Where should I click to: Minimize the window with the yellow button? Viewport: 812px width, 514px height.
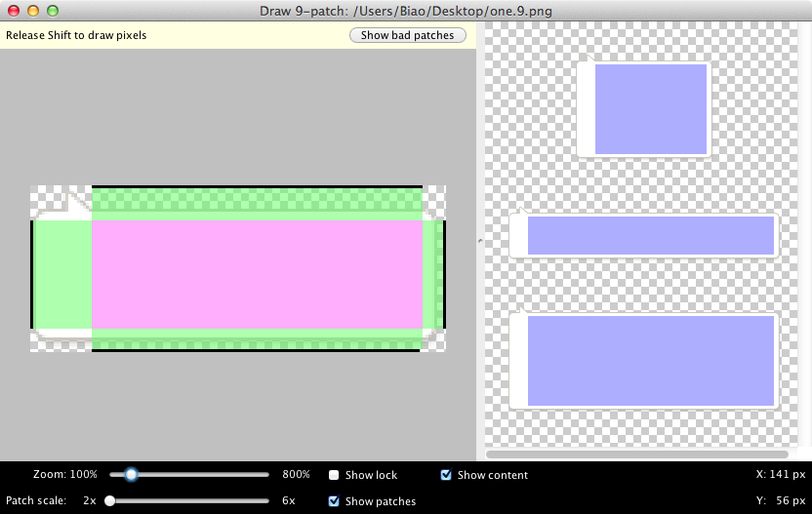33,11
